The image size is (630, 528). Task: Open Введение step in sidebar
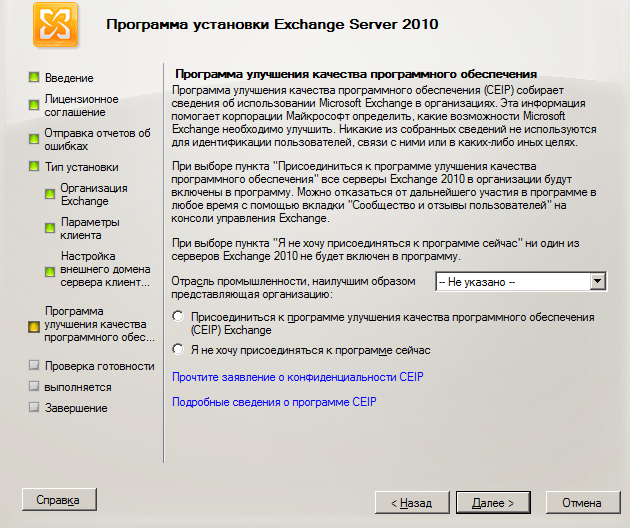(x=69, y=78)
